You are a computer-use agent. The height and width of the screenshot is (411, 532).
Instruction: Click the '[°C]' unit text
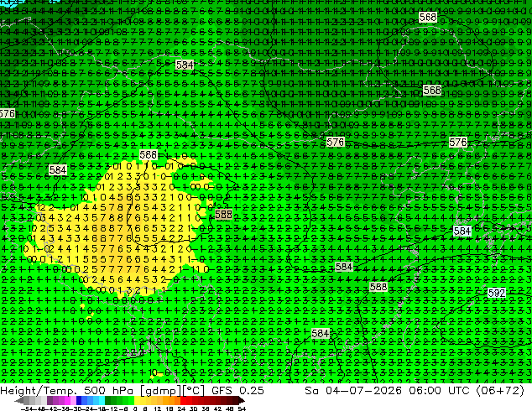pos(193,391)
